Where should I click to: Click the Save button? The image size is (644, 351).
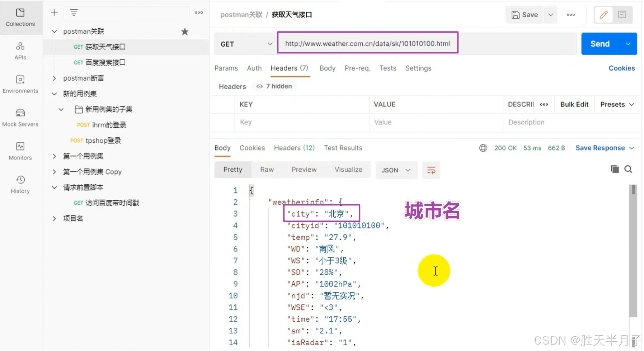click(x=525, y=15)
